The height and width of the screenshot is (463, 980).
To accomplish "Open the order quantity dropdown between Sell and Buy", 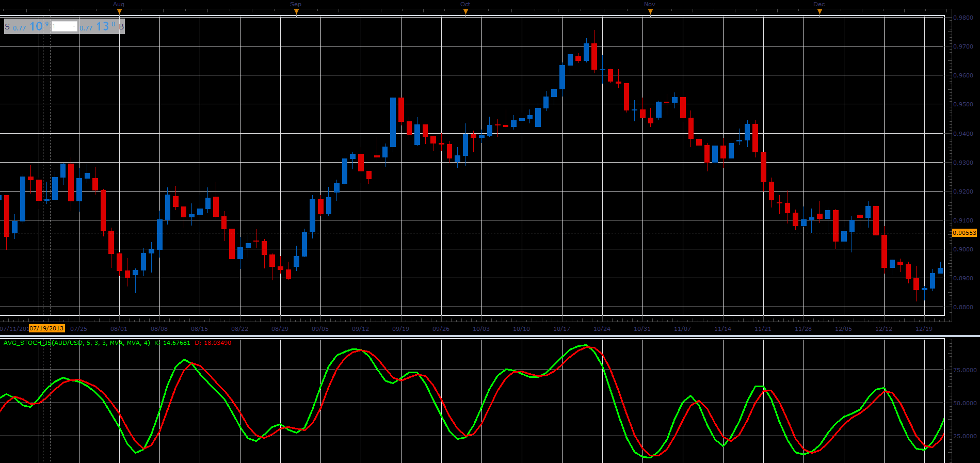I will [x=65, y=26].
